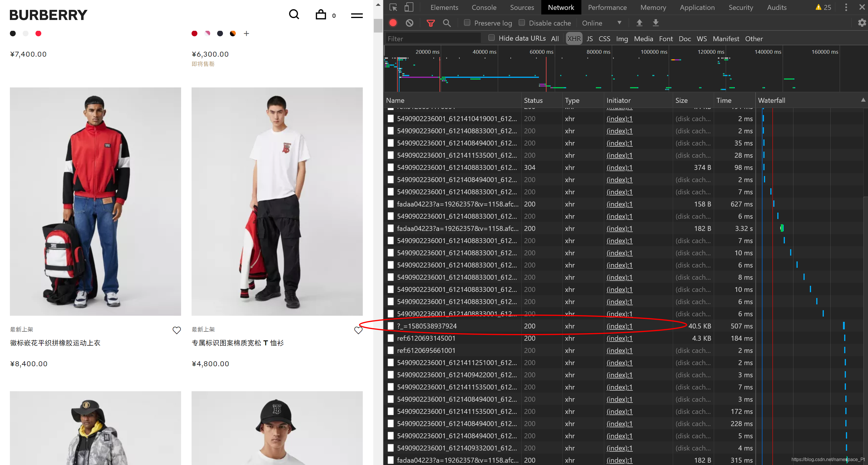Click the settings gear icon in DevTools top-right
The width and height of the screenshot is (868, 465).
(x=861, y=22)
